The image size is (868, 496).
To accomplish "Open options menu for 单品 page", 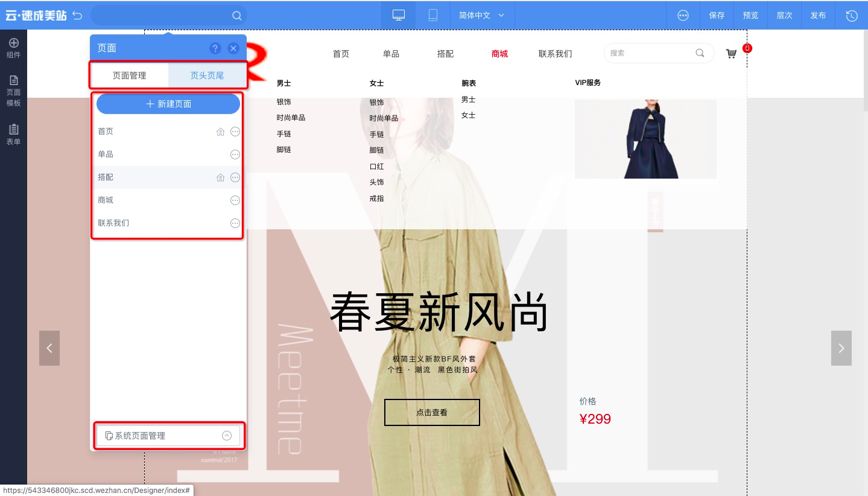I will (235, 154).
